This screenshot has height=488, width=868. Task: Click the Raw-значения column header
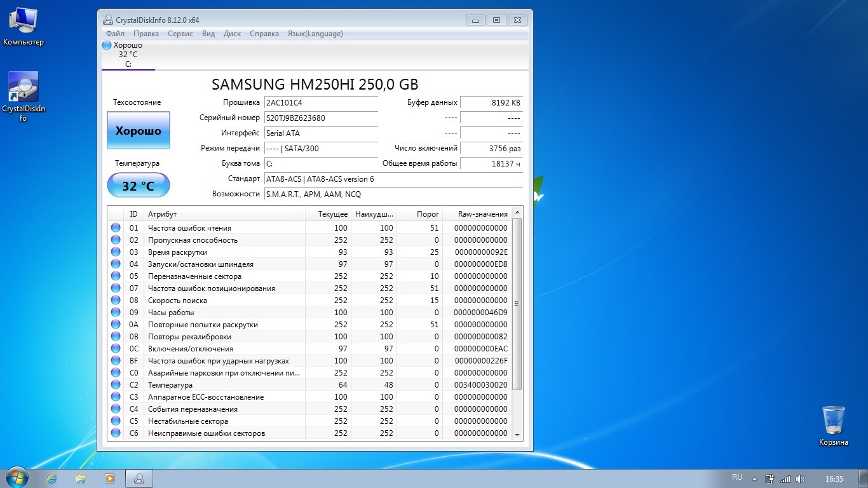click(x=477, y=214)
